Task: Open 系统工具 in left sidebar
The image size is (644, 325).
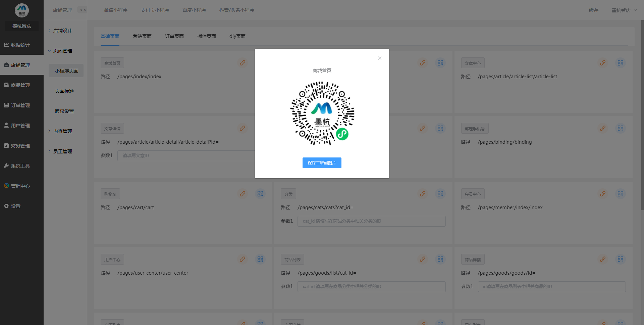Action: point(22,166)
